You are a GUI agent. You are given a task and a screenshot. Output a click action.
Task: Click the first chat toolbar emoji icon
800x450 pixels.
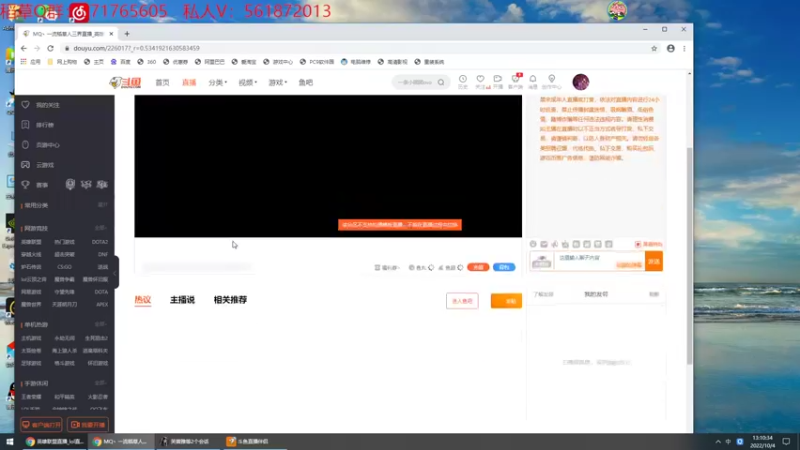point(533,244)
